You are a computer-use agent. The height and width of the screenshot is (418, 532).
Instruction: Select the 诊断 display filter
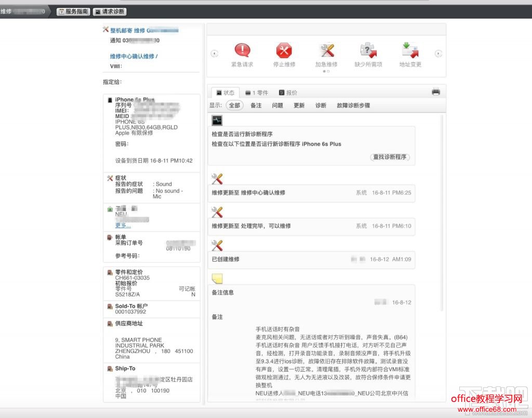coord(321,106)
